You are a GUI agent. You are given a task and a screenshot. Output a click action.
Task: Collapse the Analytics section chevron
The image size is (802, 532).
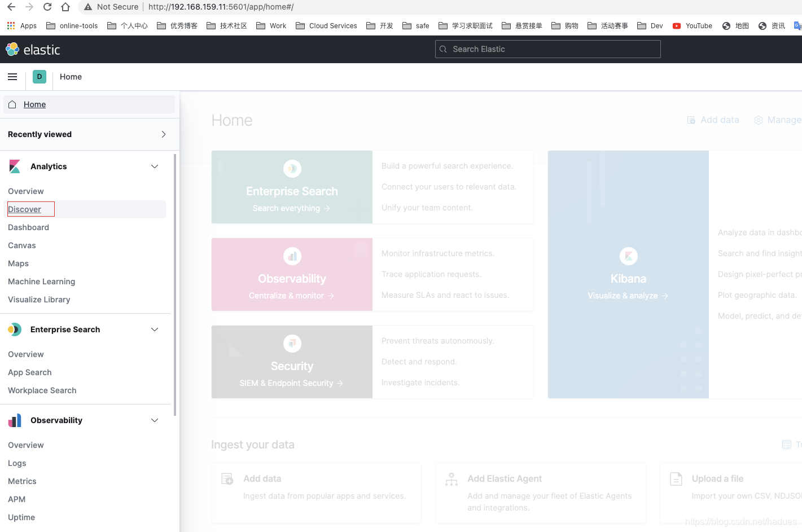(x=155, y=166)
